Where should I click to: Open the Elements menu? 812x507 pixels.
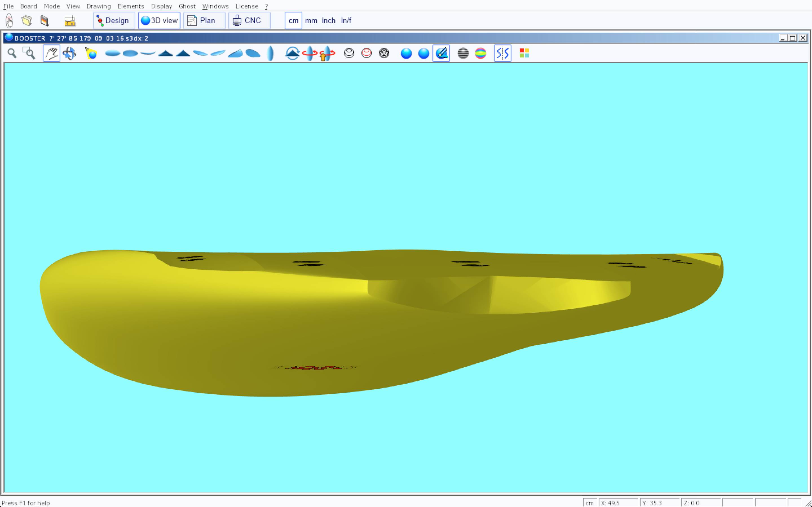131,6
